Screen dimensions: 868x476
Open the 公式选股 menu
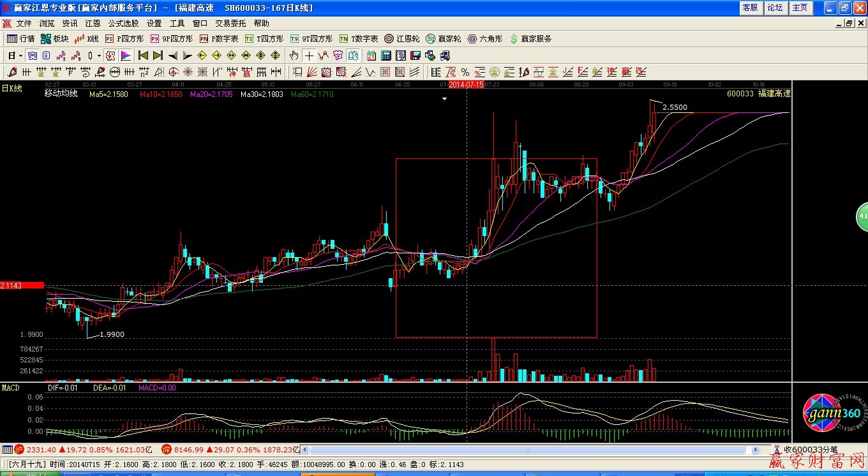[x=123, y=23]
